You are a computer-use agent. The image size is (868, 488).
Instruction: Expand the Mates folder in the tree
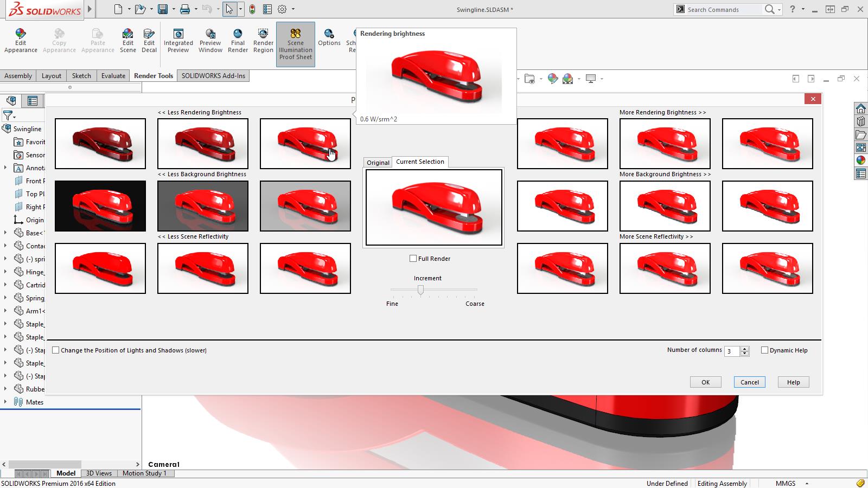pos(7,402)
